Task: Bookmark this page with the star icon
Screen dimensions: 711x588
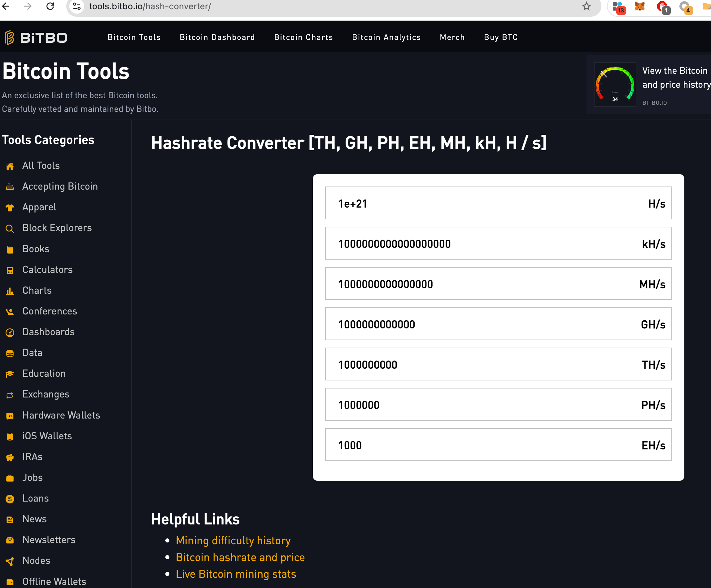Action: (587, 6)
